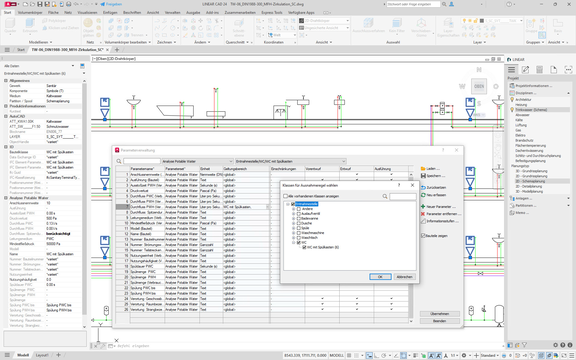Viewport: 576px width, 360px height.
Task: Check the Auslaufventil checkbox
Action: [x=299, y=213]
